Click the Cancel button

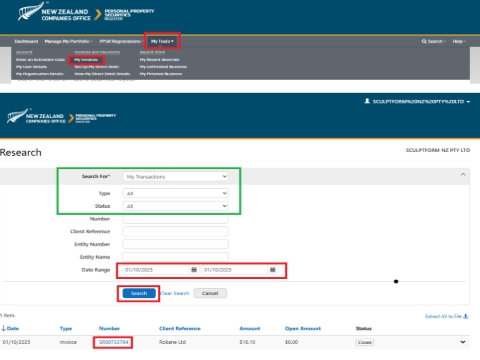coord(210,293)
